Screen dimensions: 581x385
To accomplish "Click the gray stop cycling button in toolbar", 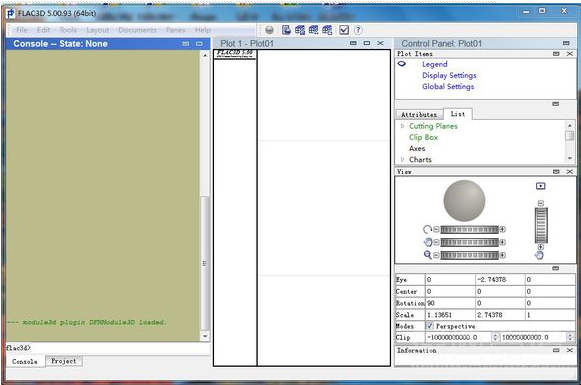I will pos(269,30).
